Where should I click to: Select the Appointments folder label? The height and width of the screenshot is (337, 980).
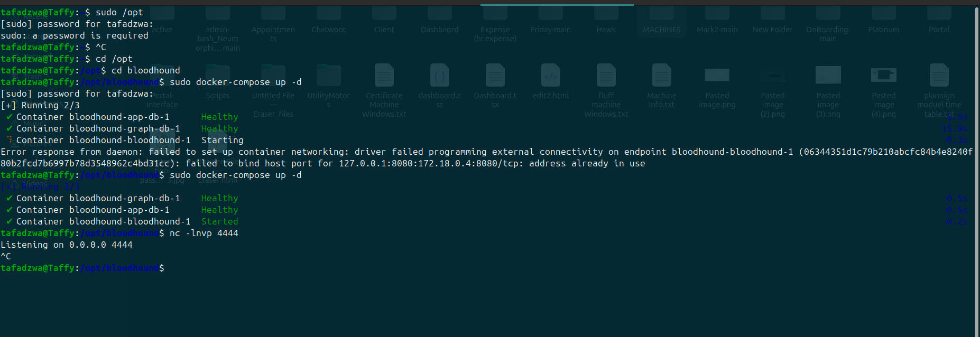[x=273, y=34]
